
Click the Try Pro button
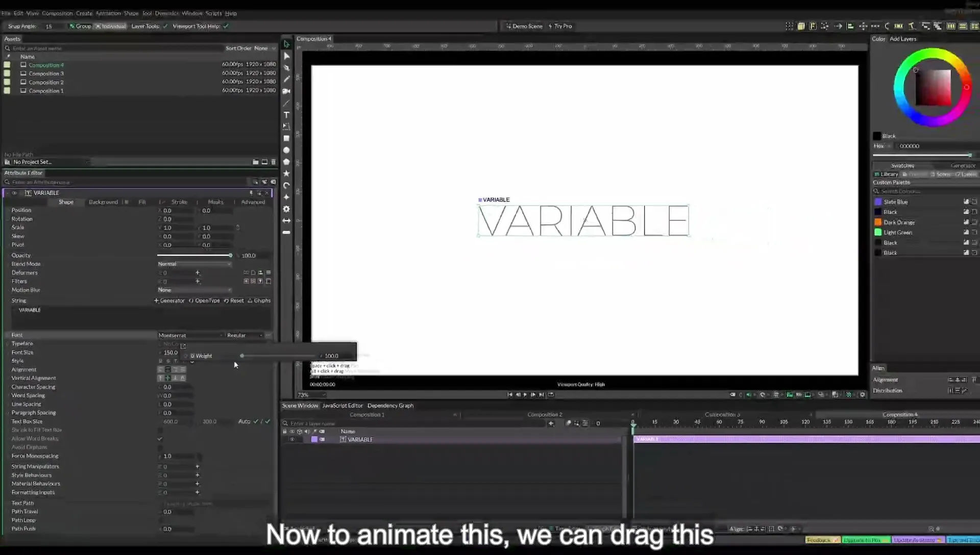[560, 26]
